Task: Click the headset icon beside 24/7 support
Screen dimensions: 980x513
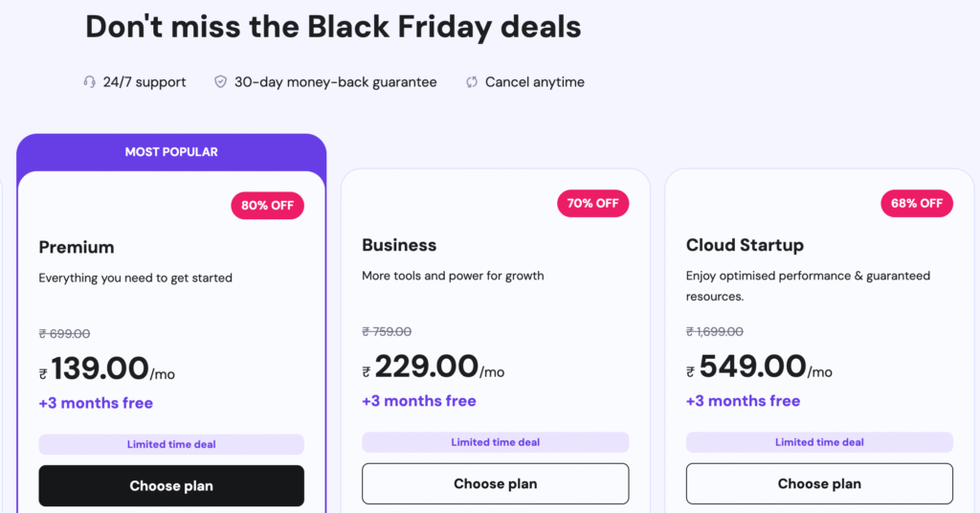Action: click(x=90, y=82)
